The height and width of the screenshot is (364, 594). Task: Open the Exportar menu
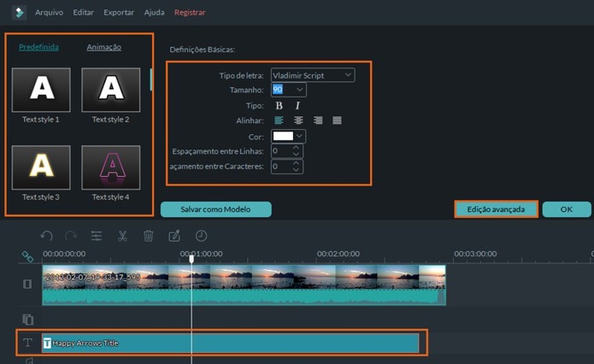tap(118, 13)
